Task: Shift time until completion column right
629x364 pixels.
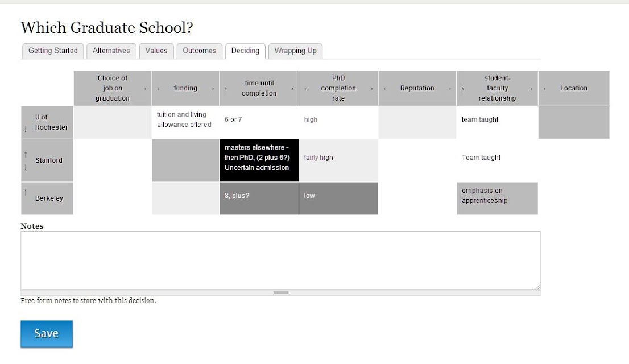Action: [292, 89]
